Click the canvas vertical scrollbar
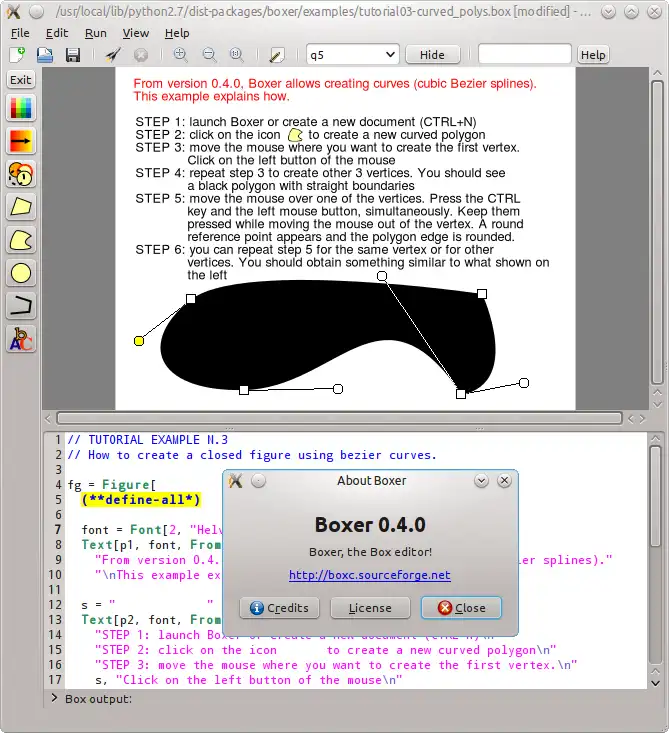Viewport: 669px width, 733px height. click(x=657, y=232)
